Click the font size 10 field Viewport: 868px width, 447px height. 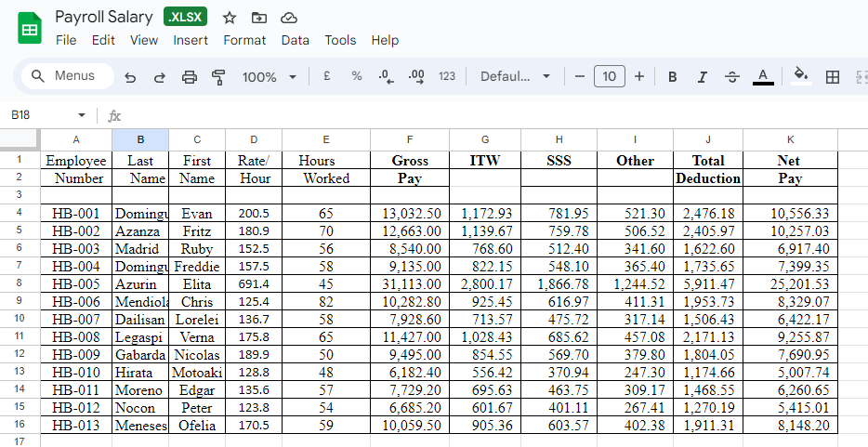click(609, 76)
